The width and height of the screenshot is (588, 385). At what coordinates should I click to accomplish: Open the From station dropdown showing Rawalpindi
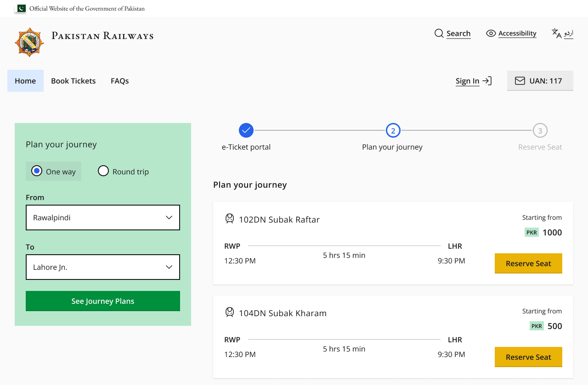tap(103, 218)
